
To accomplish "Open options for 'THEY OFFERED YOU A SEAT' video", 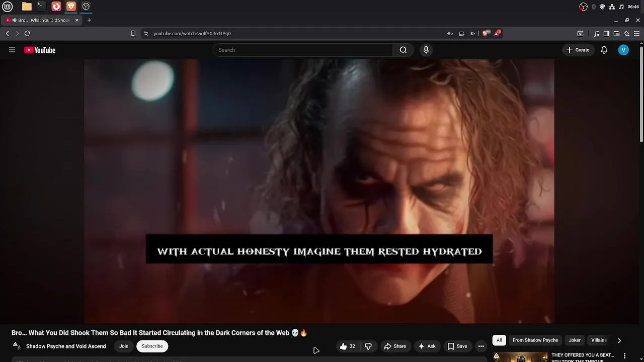I will (x=625, y=356).
